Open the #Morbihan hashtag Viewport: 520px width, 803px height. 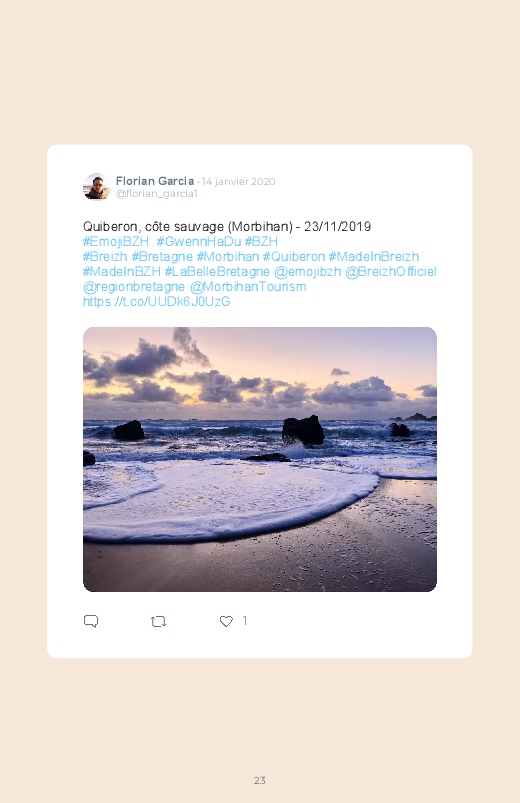click(227, 257)
